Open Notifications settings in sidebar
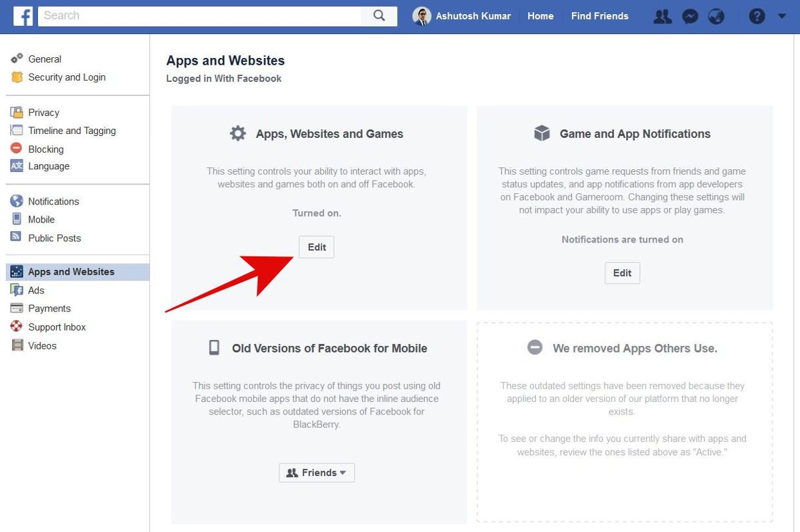The image size is (800, 532). tap(53, 201)
